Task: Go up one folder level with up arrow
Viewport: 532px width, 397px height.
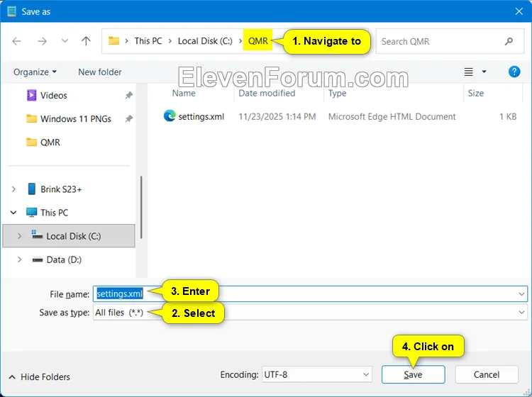Action: click(x=86, y=41)
